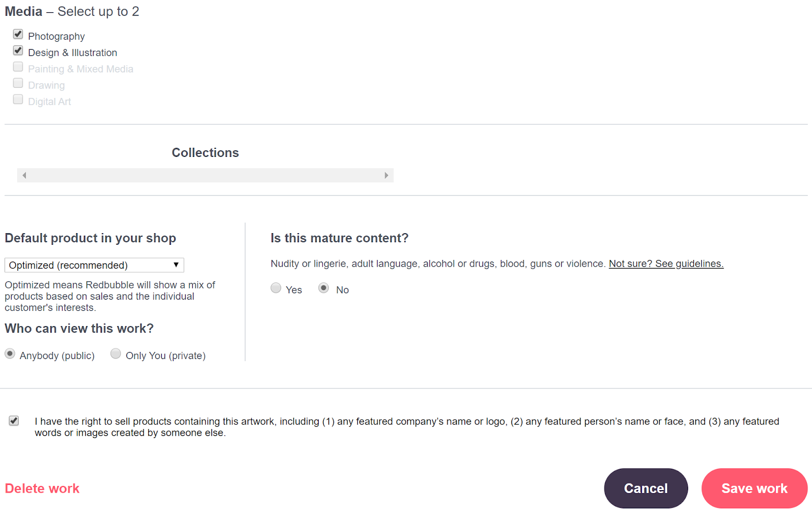Select No for mature content

pyautogui.click(x=324, y=288)
